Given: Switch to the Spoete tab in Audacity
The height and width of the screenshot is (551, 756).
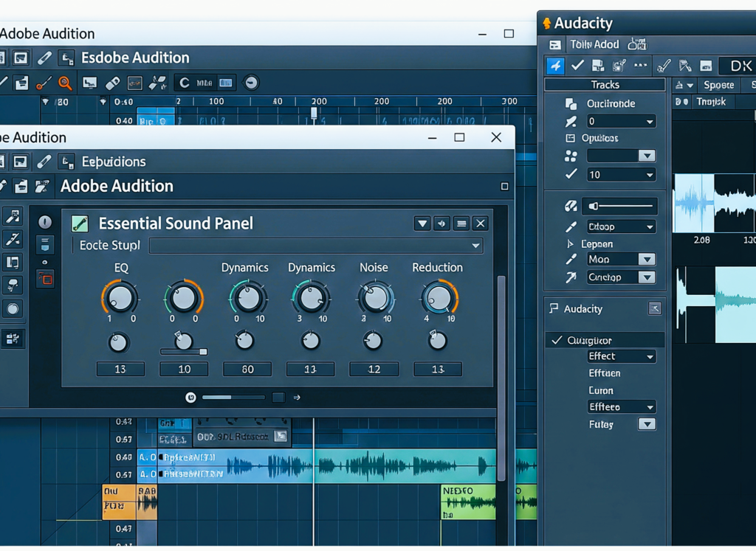Looking at the screenshot, I should tap(718, 86).
